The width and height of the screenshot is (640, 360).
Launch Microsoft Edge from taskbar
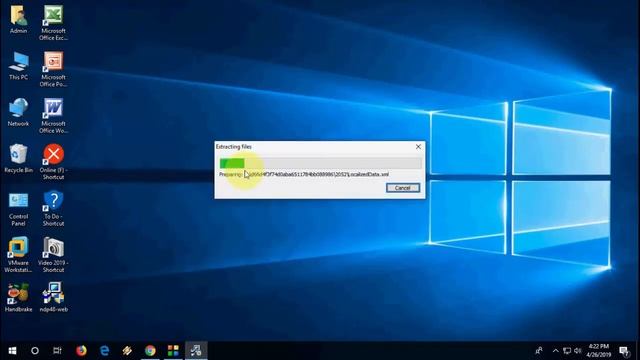104,351
